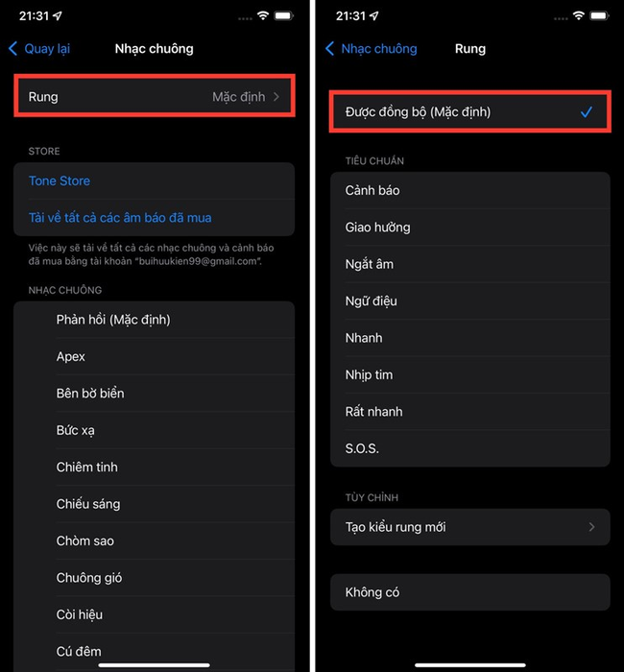This screenshot has height=672, width=624.
Task: Tap battery icon in right status bar
Action: click(x=600, y=16)
